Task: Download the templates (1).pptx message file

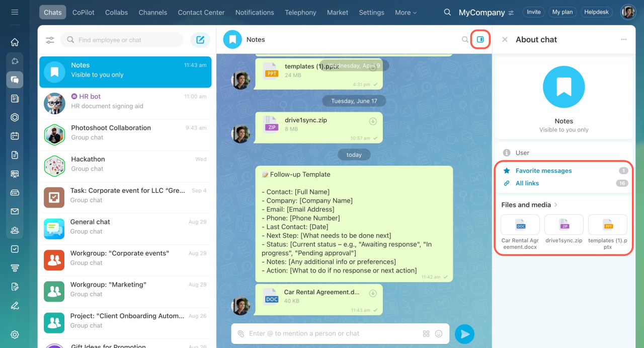Action: click(x=373, y=67)
